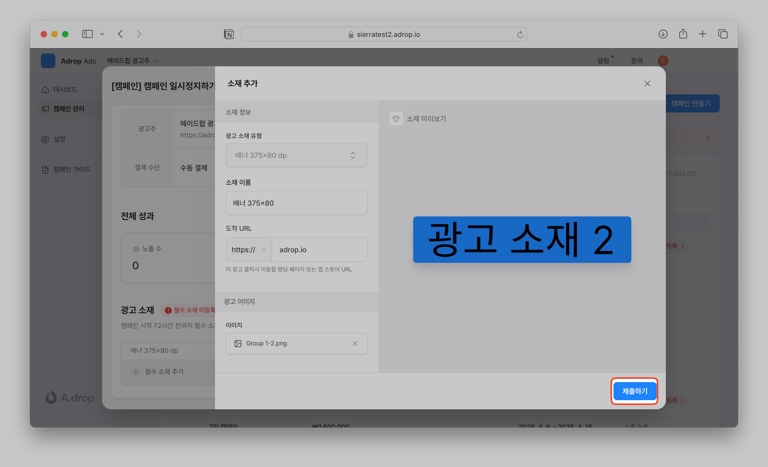This screenshot has height=467, width=768.
Task: Click the adrop.io URL input field
Action: [319, 250]
